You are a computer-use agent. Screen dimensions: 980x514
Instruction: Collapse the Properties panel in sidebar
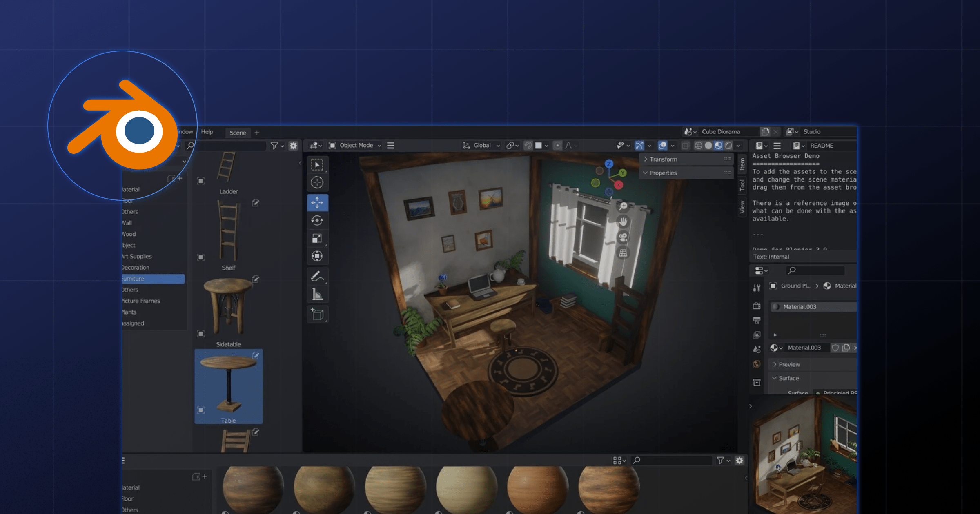coord(686,173)
